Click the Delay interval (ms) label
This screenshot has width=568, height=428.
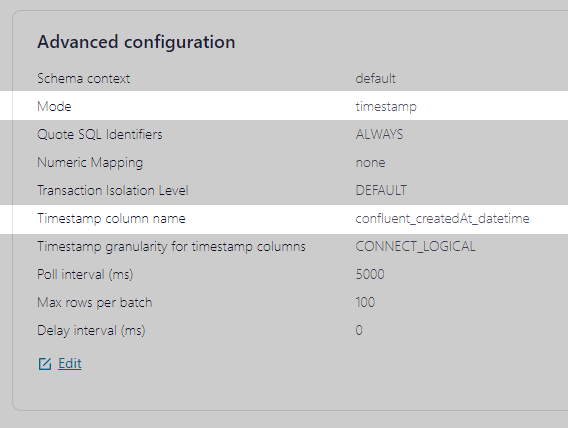pos(91,331)
